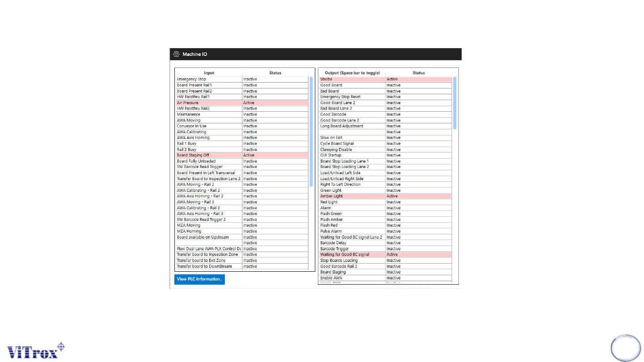Select the Board Present Rail2 input
Image resolution: width=644 pixels, height=362 pixels.
[x=242, y=91]
